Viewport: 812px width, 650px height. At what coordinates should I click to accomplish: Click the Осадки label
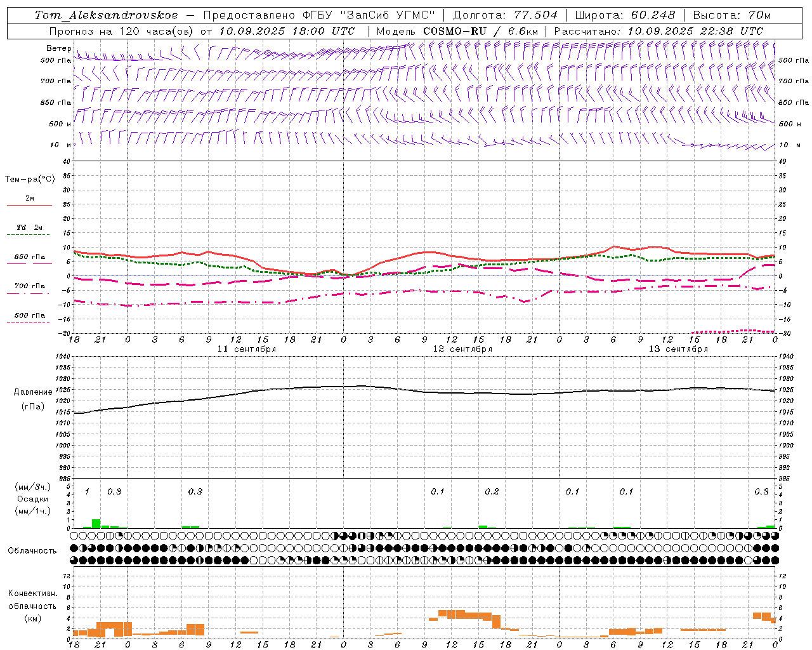[33, 499]
